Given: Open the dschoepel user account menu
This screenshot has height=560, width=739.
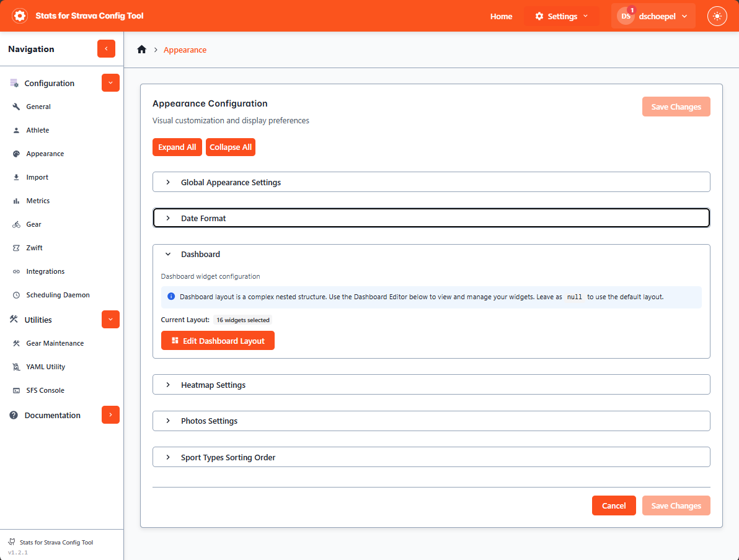Looking at the screenshot, I should pos(653,16).
